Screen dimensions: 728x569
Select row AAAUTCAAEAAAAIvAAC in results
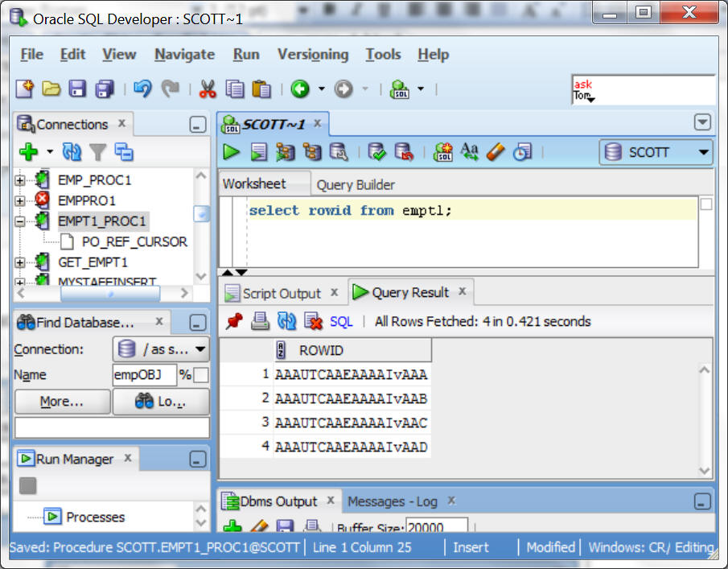(x=351, y=423)
